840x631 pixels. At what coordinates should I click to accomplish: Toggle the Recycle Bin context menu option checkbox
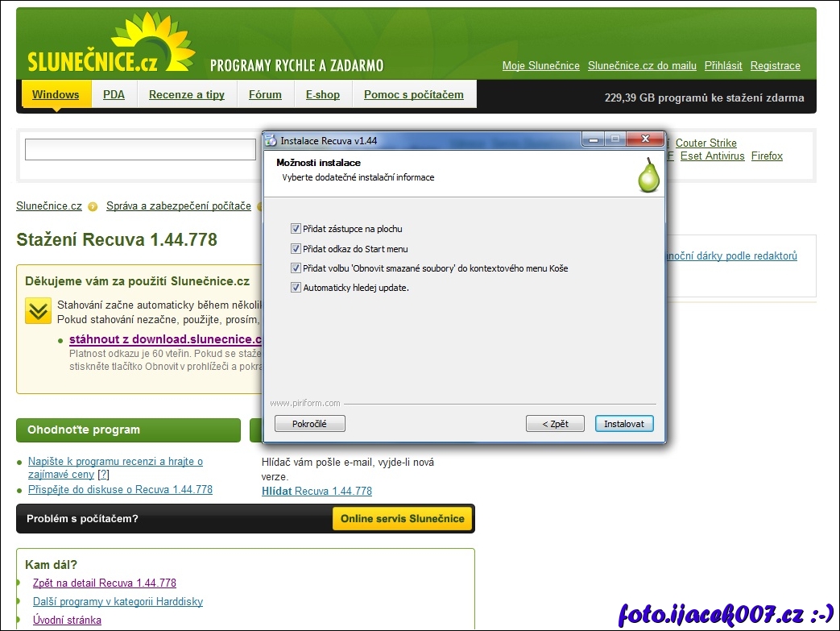pyautogui.click(x=296, y=268)
